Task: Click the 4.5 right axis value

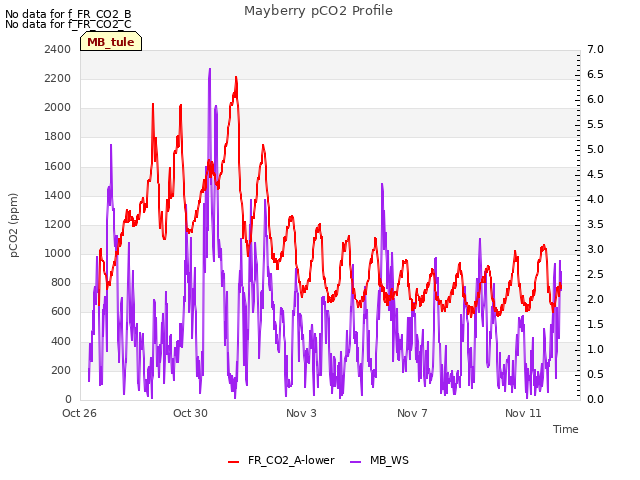Action: coord(595,174)
